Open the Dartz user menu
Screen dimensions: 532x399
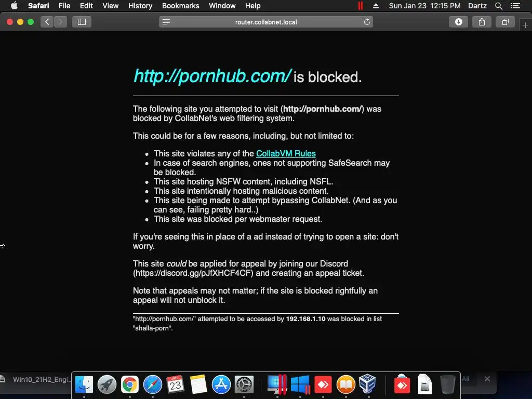click(x=477, y=6)
